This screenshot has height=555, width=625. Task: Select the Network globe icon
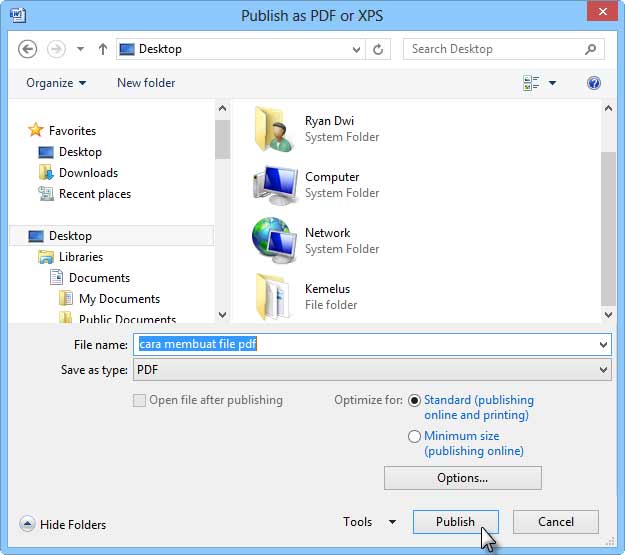point(273,241)
